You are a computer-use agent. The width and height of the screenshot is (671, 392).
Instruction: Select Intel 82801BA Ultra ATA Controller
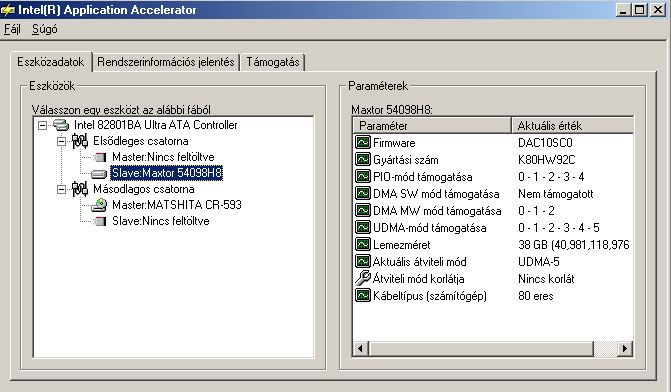155,125
